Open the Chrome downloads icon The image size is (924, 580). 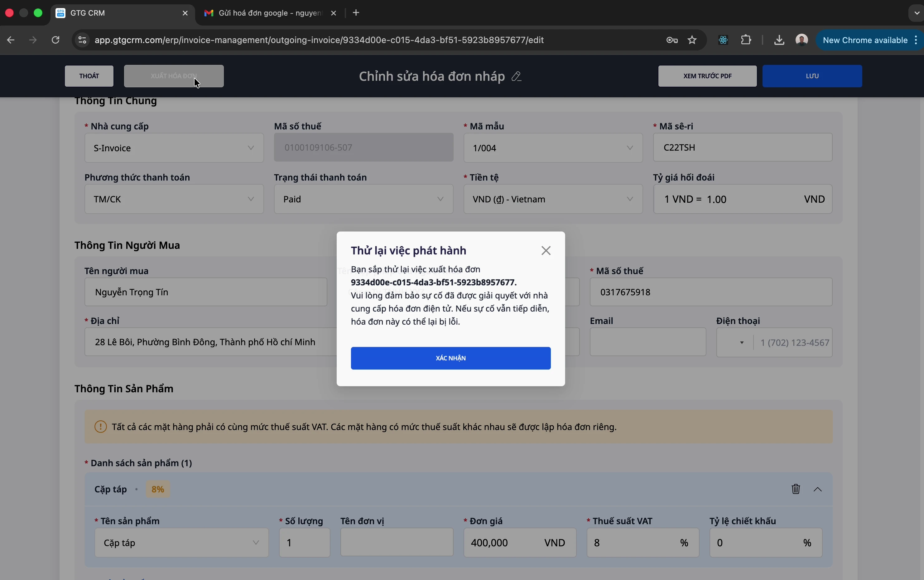(x=779, y=40)
